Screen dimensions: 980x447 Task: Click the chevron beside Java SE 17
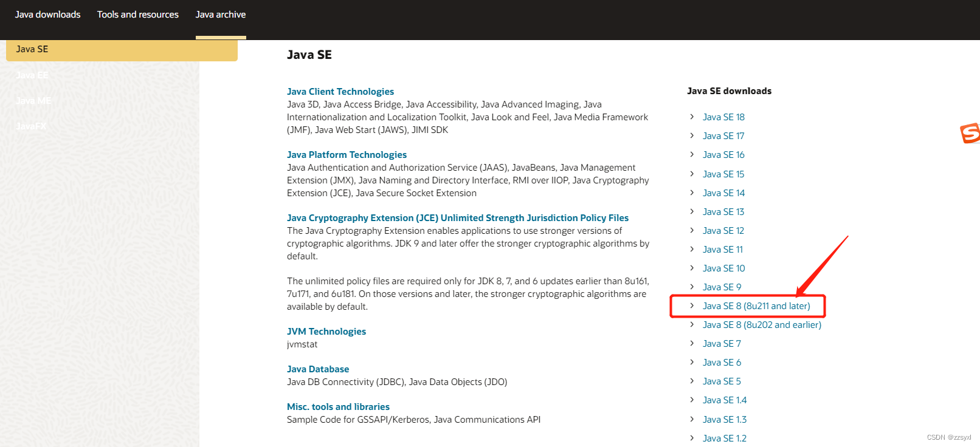(692, 135)
